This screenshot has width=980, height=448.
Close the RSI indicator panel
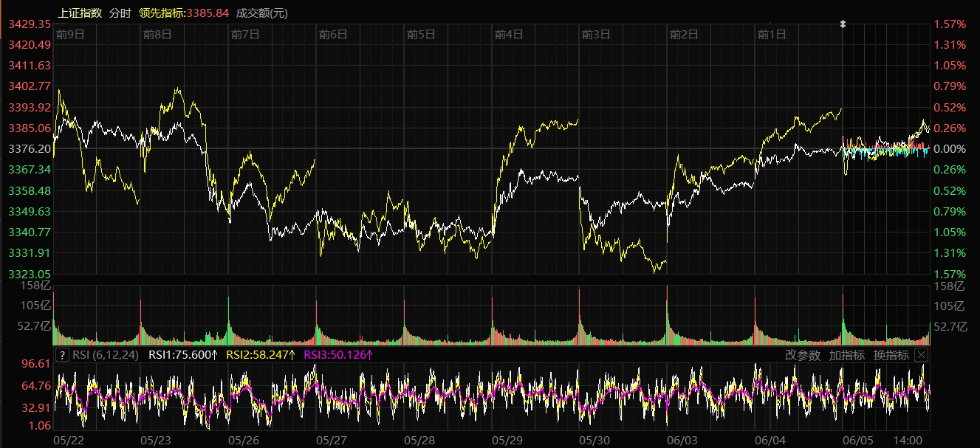click(x=920, y=355)
